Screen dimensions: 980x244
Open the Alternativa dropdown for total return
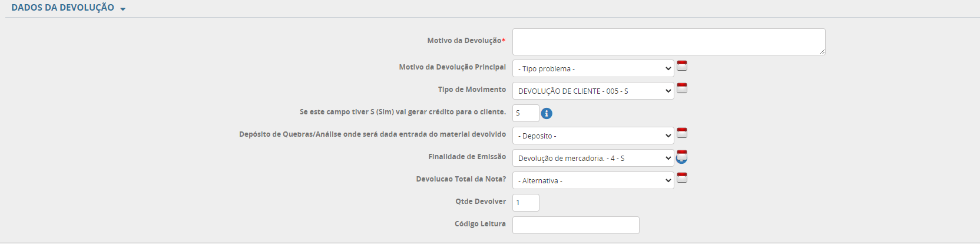pos(592,180)
